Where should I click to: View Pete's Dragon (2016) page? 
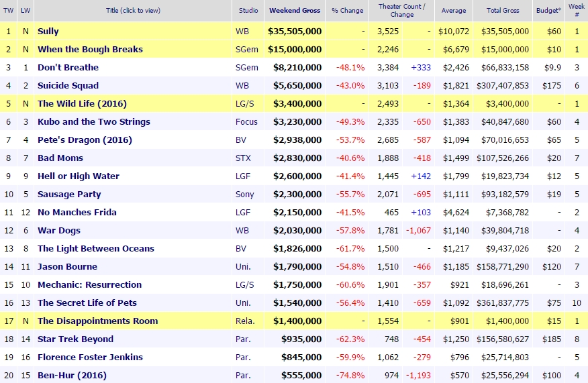click(x=85, y=140)
